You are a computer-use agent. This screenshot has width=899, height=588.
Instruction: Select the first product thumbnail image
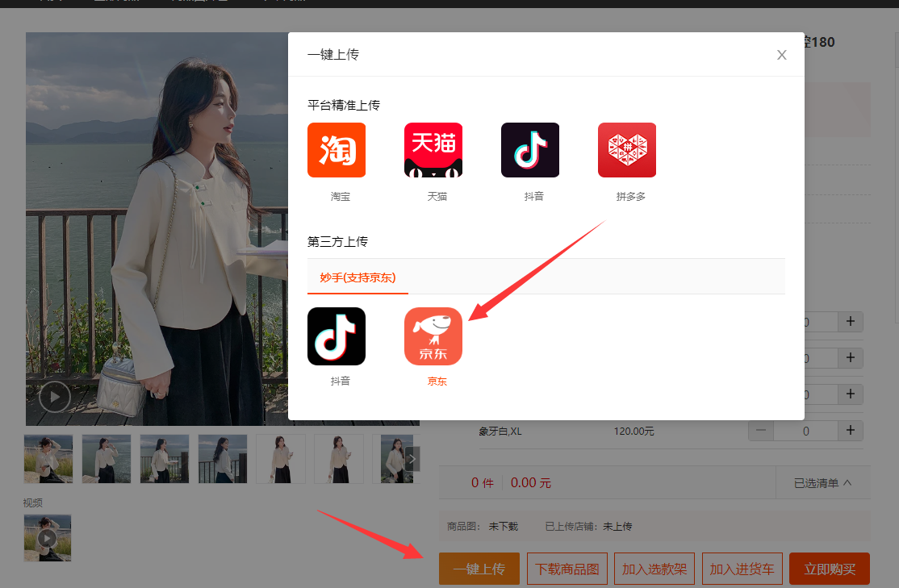pyautogui.click(x=48, y=459)
